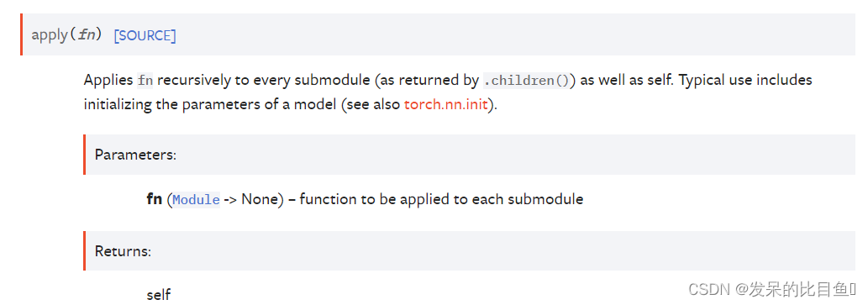This screenshot has width=868, height=305.
Task: Open the Module type link
Action: (x=196, y=199)
